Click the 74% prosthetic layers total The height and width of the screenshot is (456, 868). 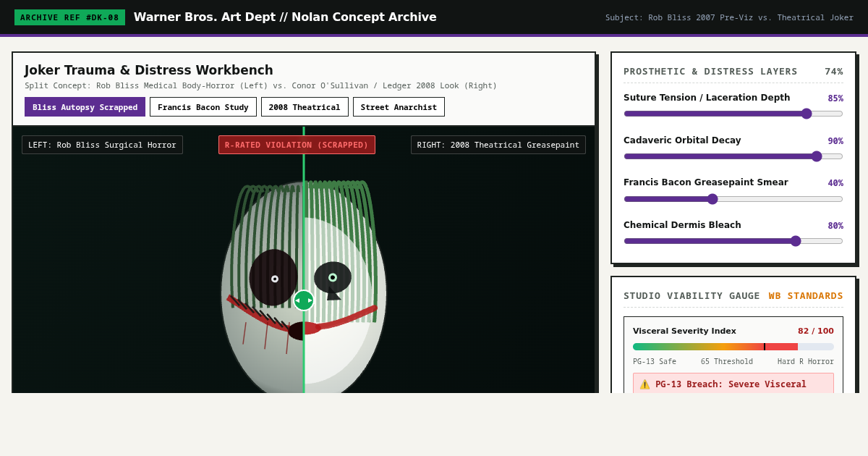(834, 72)
